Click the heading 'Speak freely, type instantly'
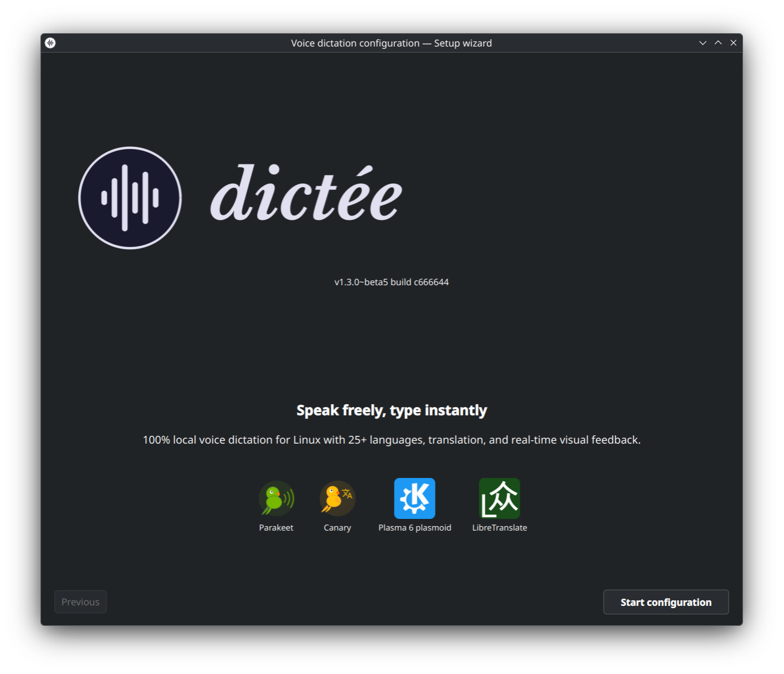Screen dimensions: 784x674 [x=392, y=410]
